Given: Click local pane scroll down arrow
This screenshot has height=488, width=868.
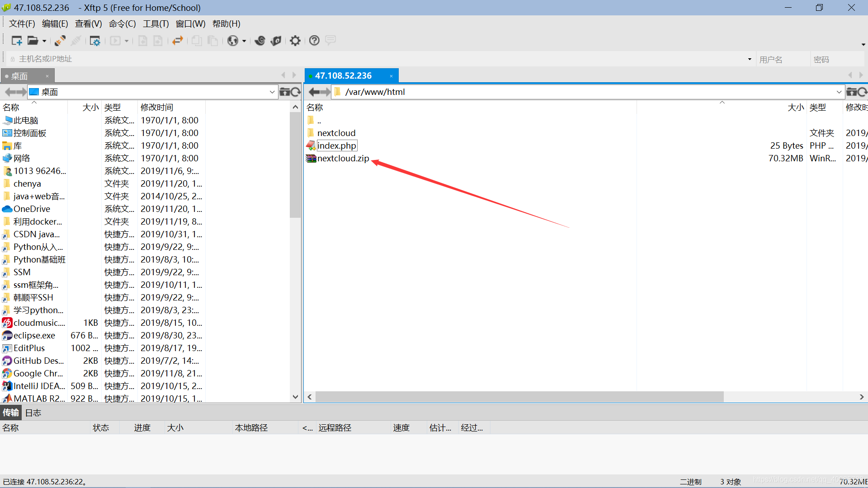Looking at the screenshot, I should pos(295,397).
